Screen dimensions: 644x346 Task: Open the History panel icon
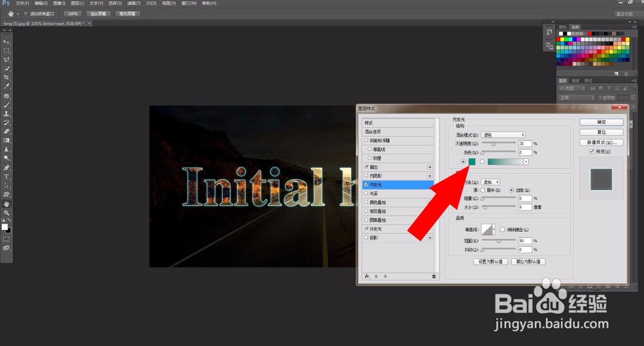pyautogui.click(x=549, y=32)
